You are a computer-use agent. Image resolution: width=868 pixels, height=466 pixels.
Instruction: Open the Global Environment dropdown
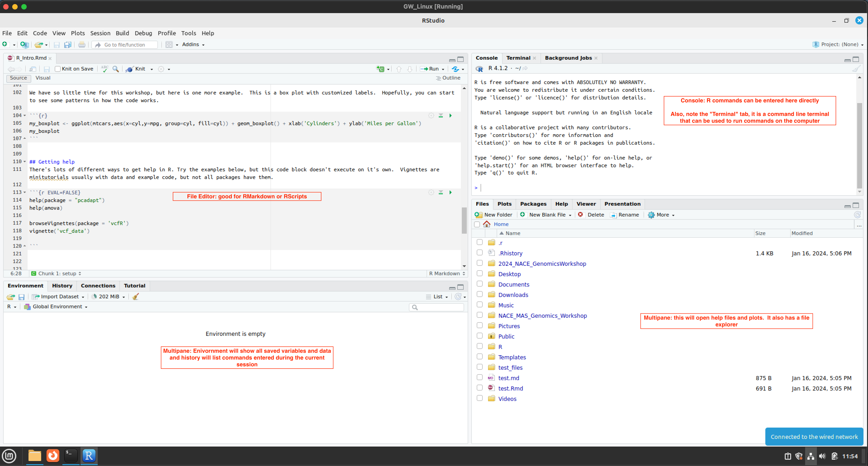point(56,306)
